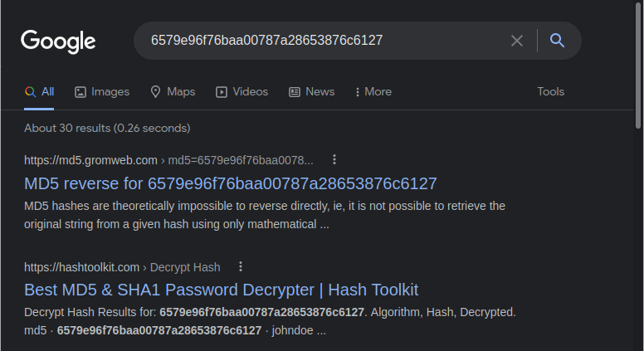Viewport: 644px width, 351px height.
Task: Click the Images tab icon
Action: 80,92
